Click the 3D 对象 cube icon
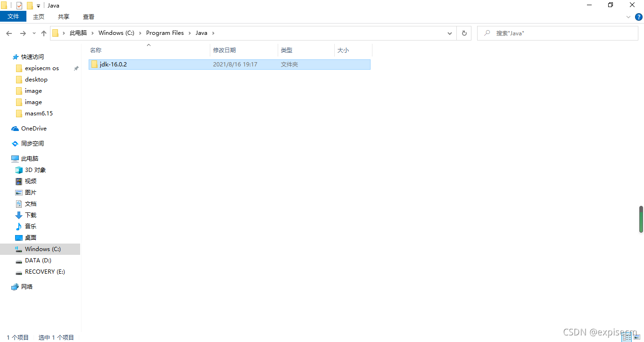Screen dimensions: 644x342 [19, 170]
